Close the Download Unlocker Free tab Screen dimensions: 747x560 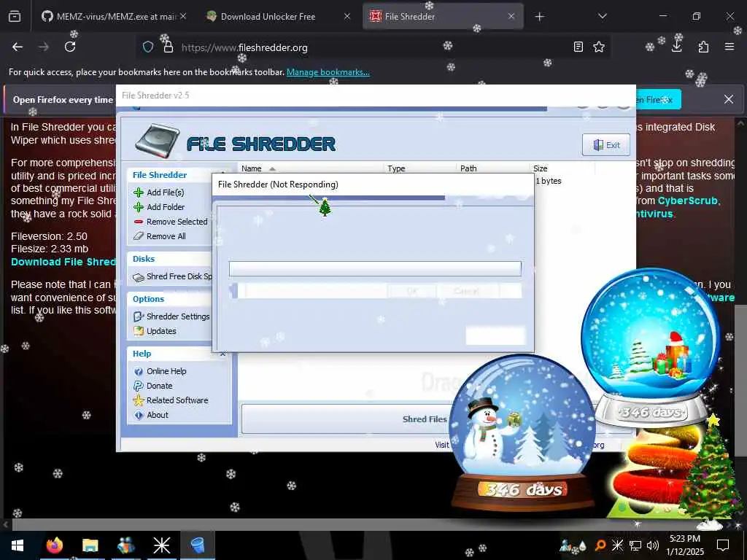[x=347, y=17]
